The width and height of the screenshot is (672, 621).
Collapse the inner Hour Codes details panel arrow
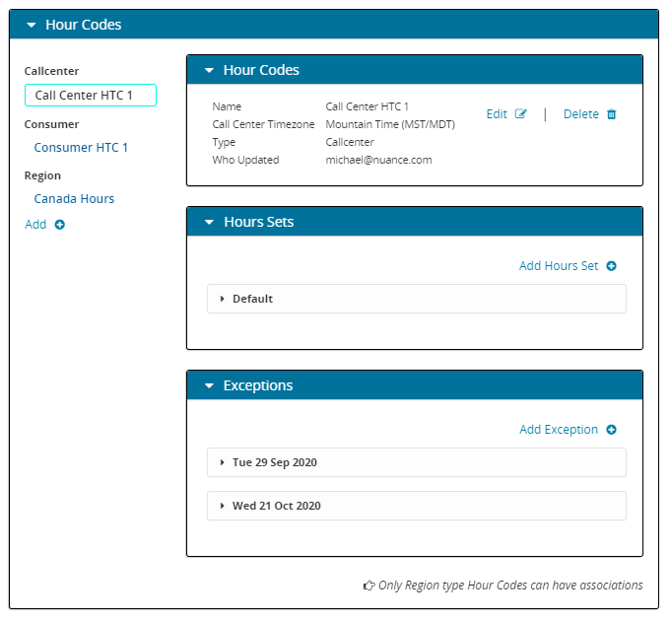[x=208, y=71]
